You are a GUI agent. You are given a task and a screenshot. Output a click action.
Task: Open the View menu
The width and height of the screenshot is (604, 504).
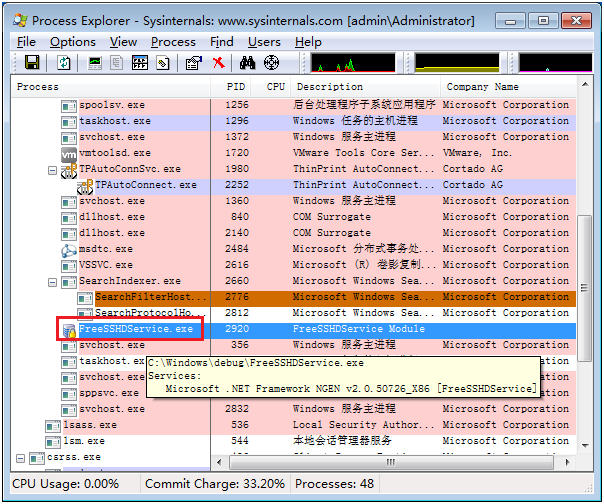coord(123,42)
